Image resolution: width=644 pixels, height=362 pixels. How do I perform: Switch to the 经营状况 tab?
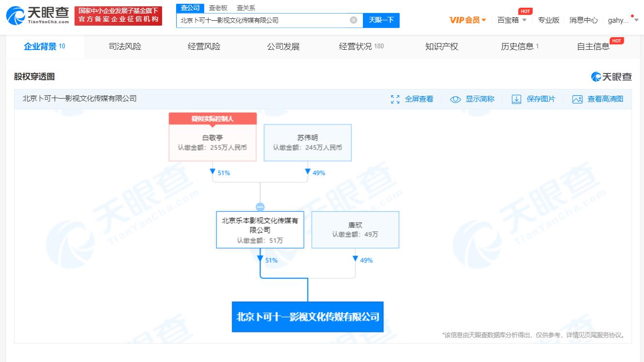(361, 46)
